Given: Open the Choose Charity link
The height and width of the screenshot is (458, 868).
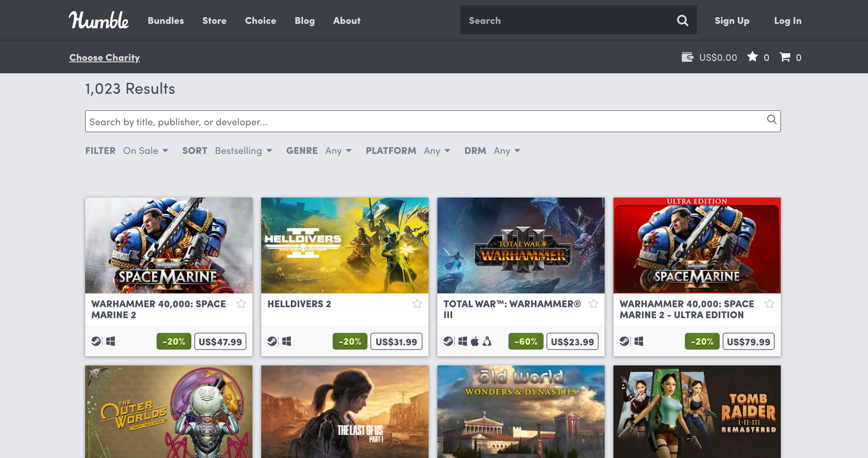Looking at the screenshot, I should click(x=105, y=57).
